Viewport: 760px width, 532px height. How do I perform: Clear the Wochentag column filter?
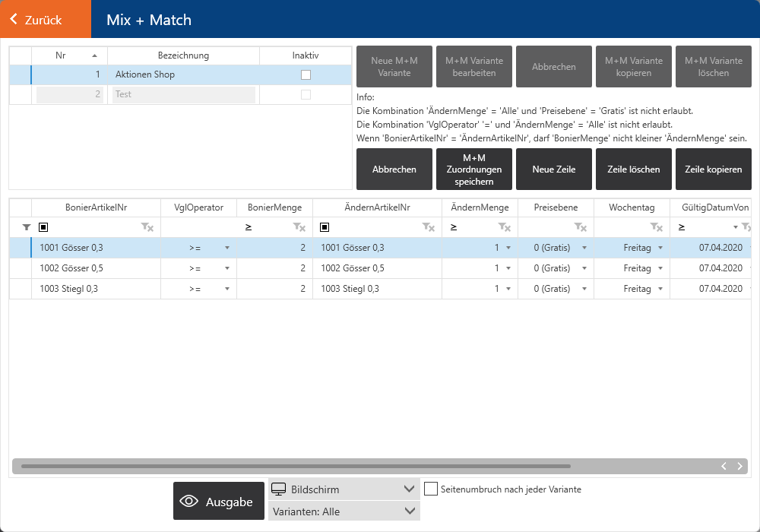coord(657,227)
